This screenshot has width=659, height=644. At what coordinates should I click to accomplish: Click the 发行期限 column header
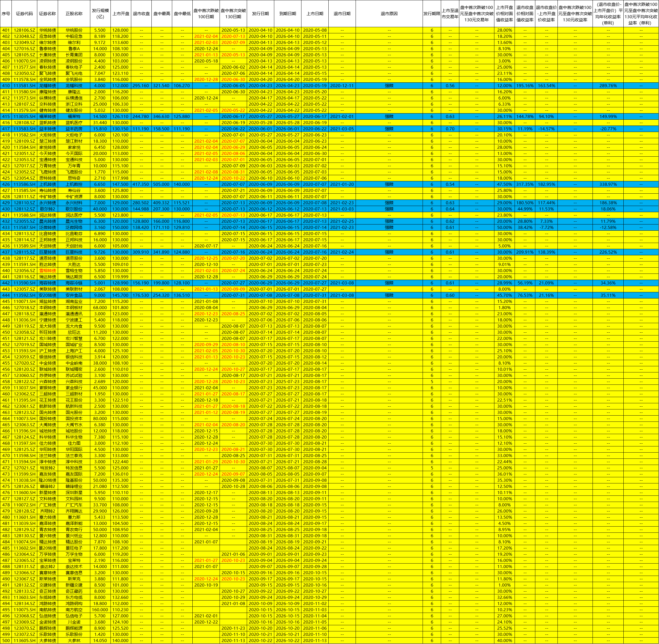tap(432, 14)
